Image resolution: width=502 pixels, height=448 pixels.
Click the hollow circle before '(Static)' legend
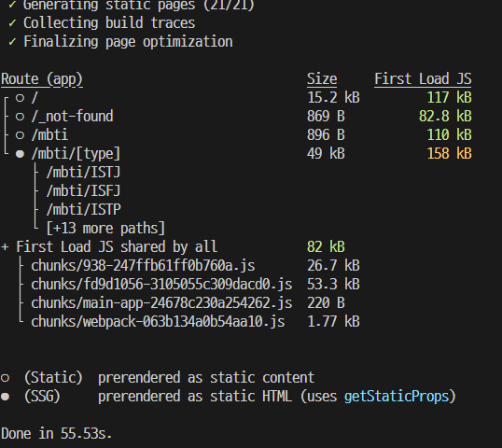(x=5, y=378)
